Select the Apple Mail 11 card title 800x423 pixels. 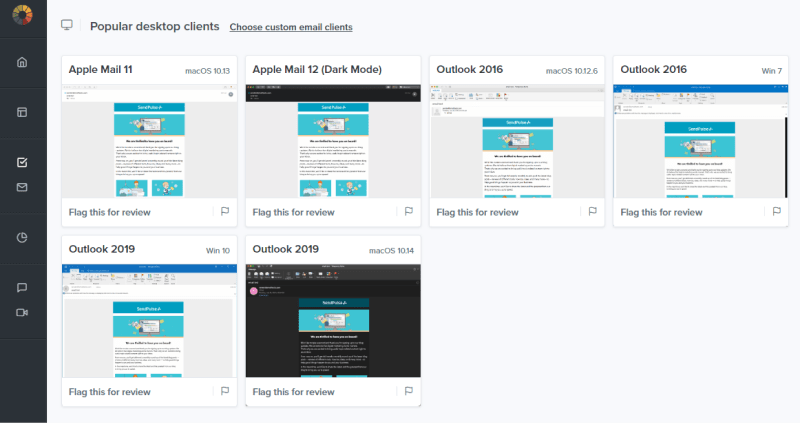click(101, 69)
